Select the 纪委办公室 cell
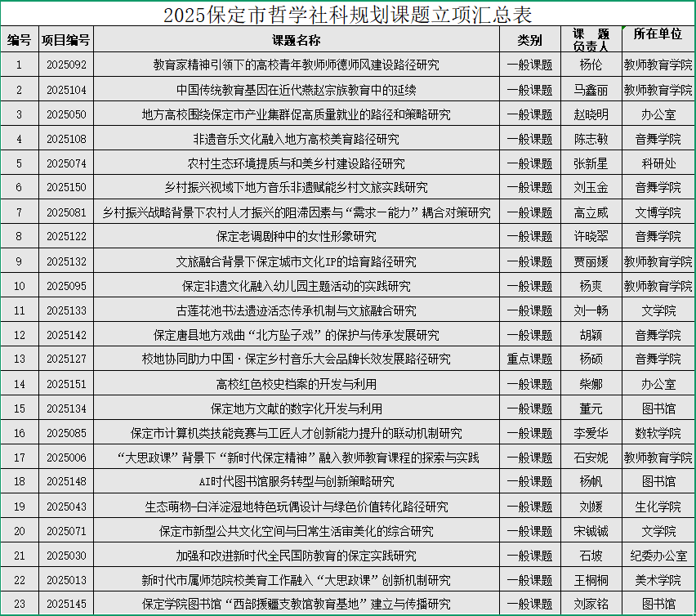The height and width of the screenshot is (616, 696). point(658,556)
